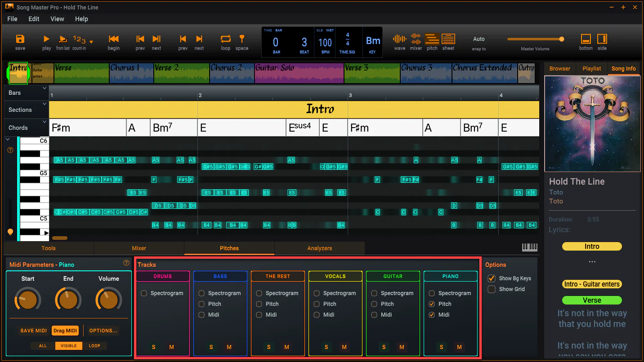Adjust the Master Volume slider
The image size is (644, 362).
coord(535,39)
